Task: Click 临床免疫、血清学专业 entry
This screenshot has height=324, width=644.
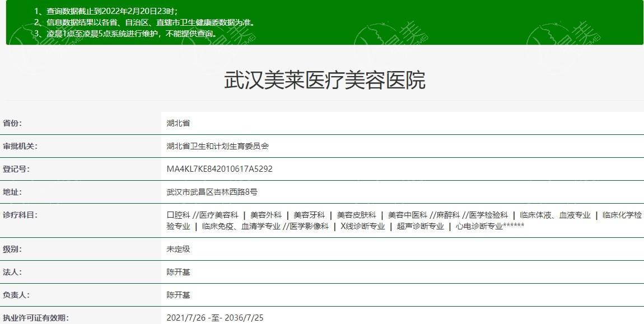Action: pyautogui.click(x=241, y=226)
